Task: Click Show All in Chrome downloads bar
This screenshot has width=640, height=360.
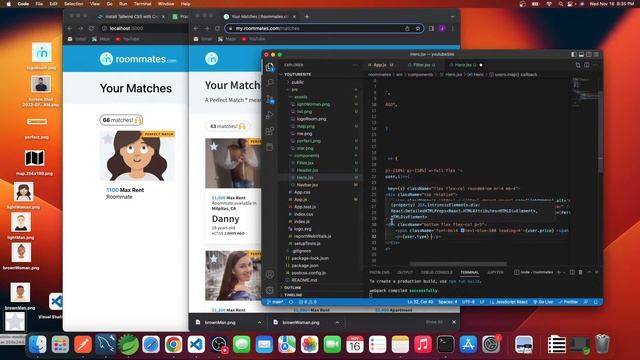Action: click(434, 322)
